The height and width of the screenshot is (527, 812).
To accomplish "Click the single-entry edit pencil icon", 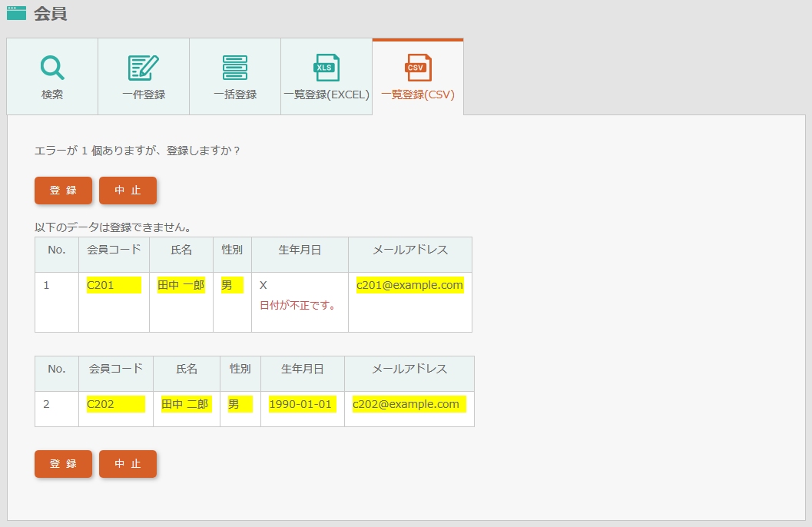I will pyautogui.click(x=144, y=68).
